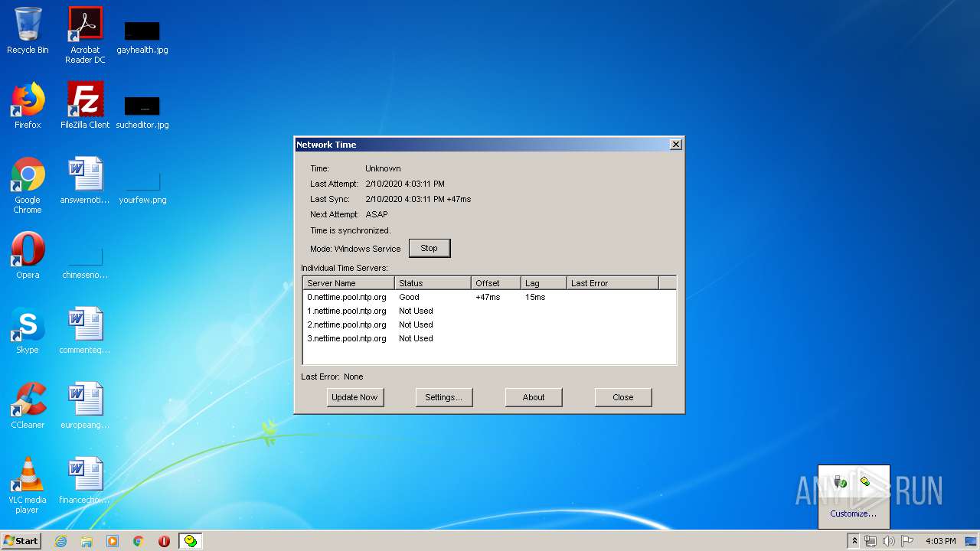Click the Opera taskbar icon
The height and width of the screenshot is (551, 980).
(x=164, y=541)
